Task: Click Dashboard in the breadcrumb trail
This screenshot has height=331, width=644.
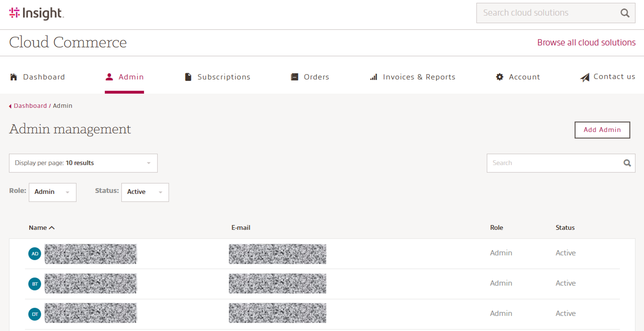Action: [x=30, y=106]
